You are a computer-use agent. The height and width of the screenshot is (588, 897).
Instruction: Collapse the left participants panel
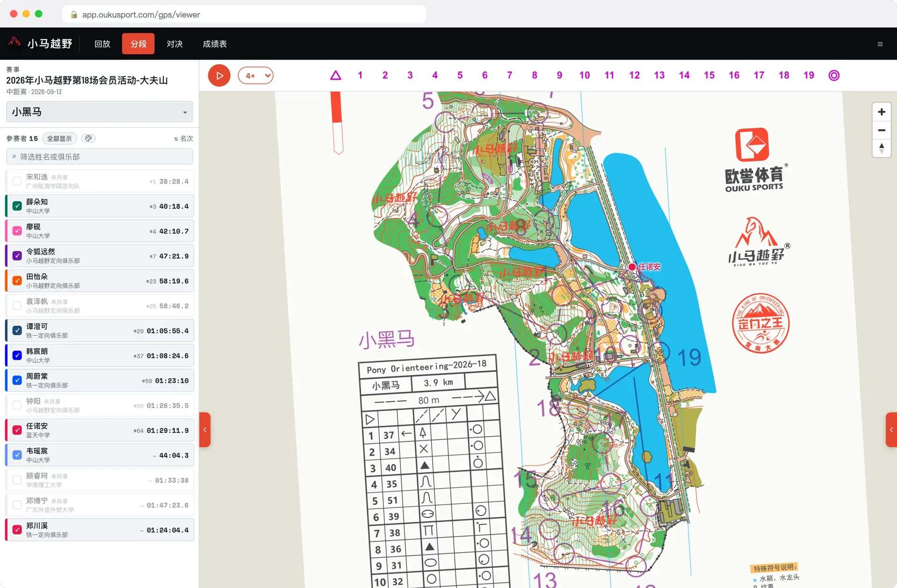pos(205,430)
